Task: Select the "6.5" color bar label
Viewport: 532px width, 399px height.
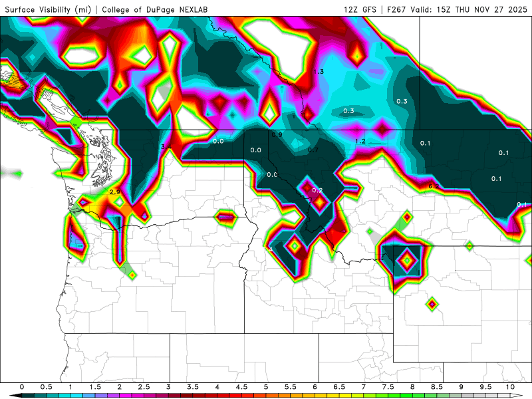Action: 339,387
